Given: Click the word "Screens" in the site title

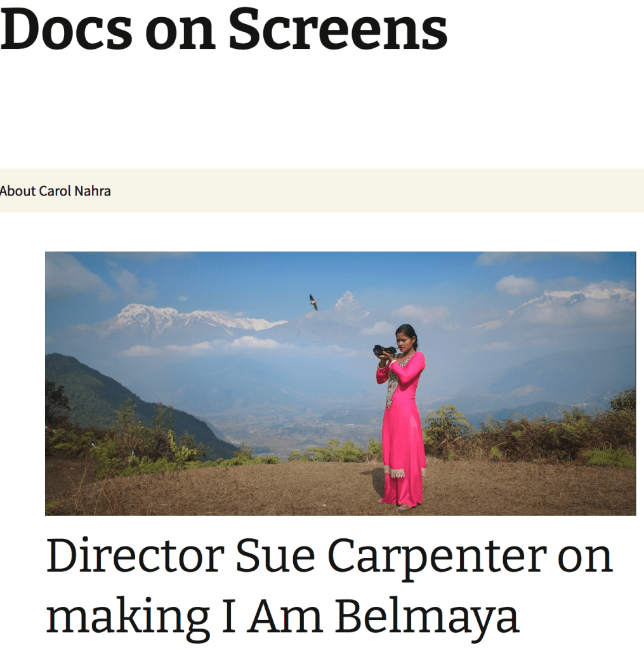Looking at the screenshot, I should (338, 30).
